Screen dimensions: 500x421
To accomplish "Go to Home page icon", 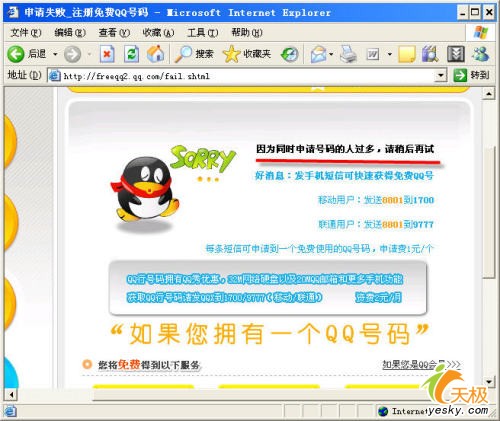I will (155, 54).
